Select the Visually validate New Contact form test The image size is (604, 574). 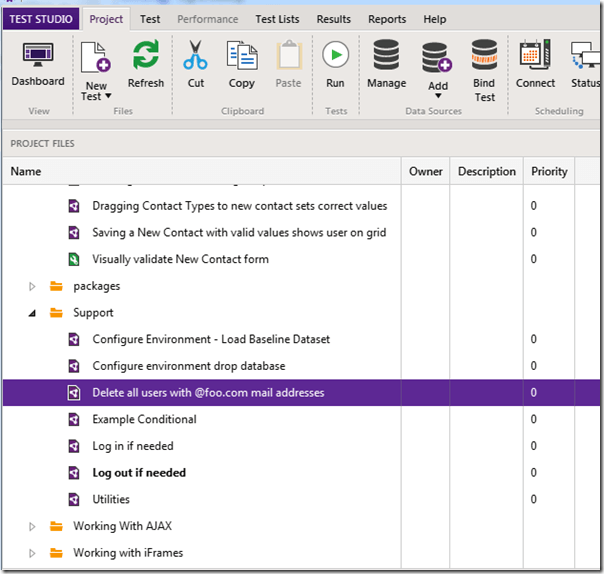coord(180,259)
